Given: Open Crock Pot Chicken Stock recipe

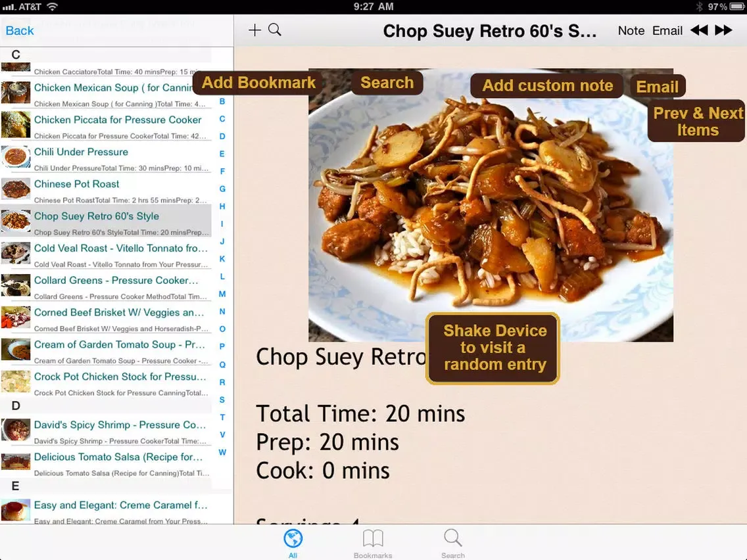Looking at the screenshot, I should click(106, 382).
